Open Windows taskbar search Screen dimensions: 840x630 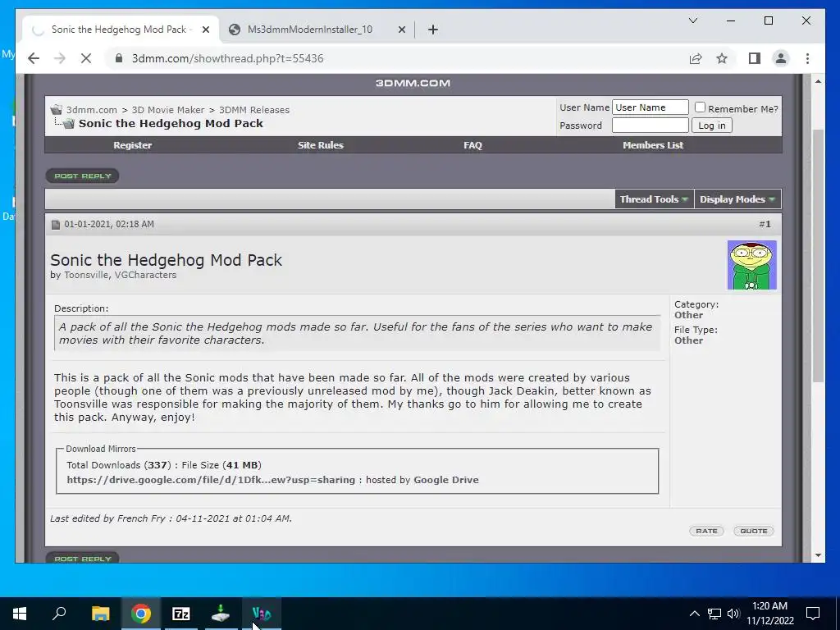click(x=59, y=614)
